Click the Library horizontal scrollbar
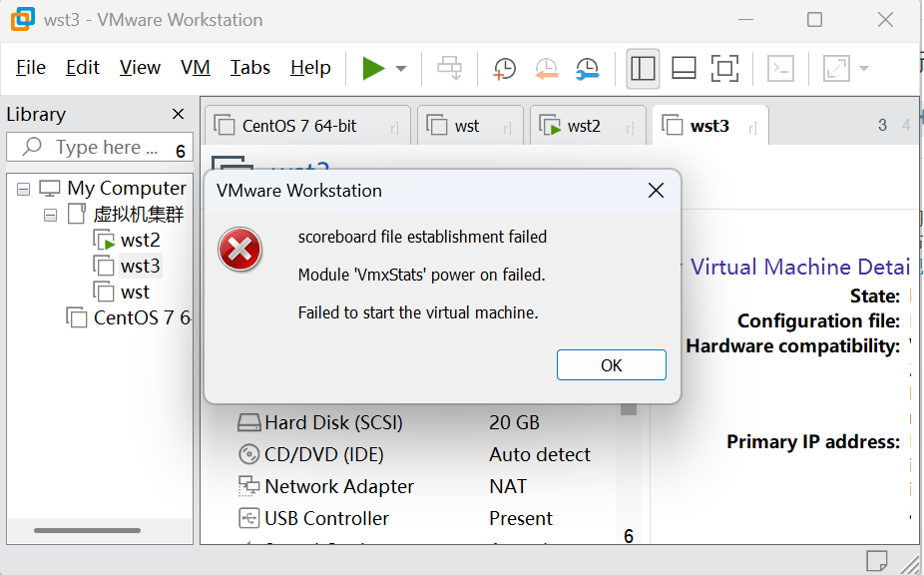The height and width of the screenshot is (575, 924). (x=87, y=530)
